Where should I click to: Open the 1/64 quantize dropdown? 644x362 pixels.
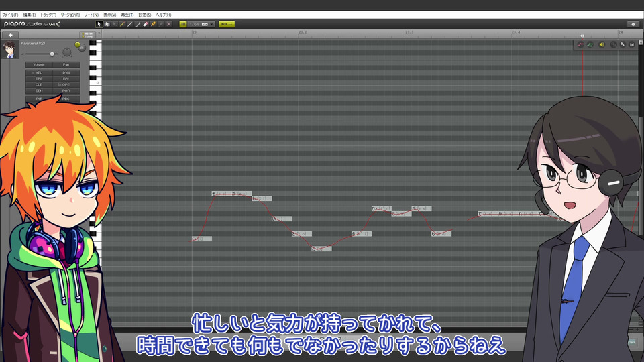pyautogui.click(x=201, y=24)
